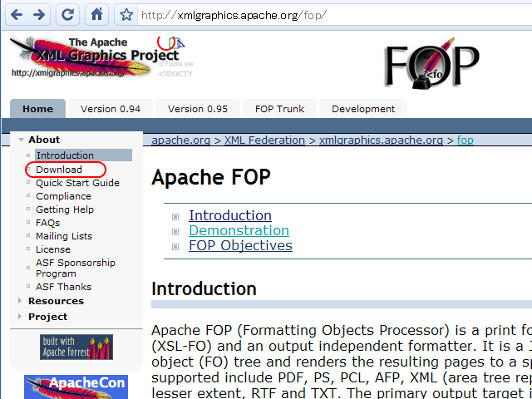Click the Introduction section heading

click(204, 288)
